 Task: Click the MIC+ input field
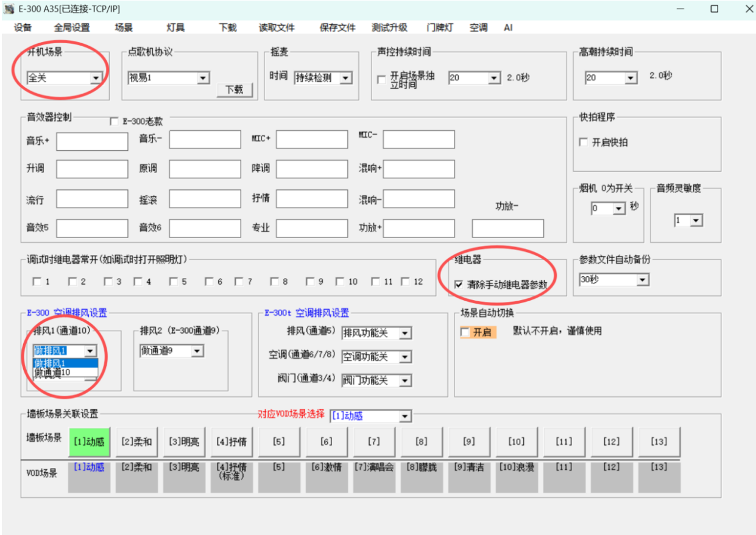click(x=312, y=139)
